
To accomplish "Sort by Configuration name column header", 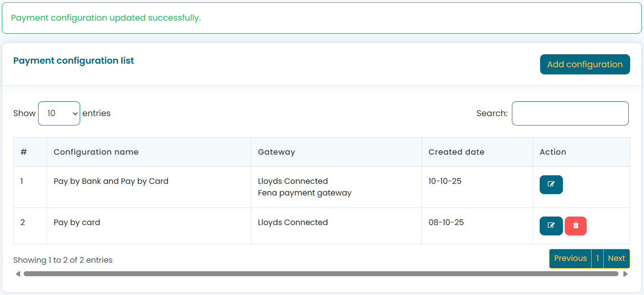I will (x=96, y=152).
